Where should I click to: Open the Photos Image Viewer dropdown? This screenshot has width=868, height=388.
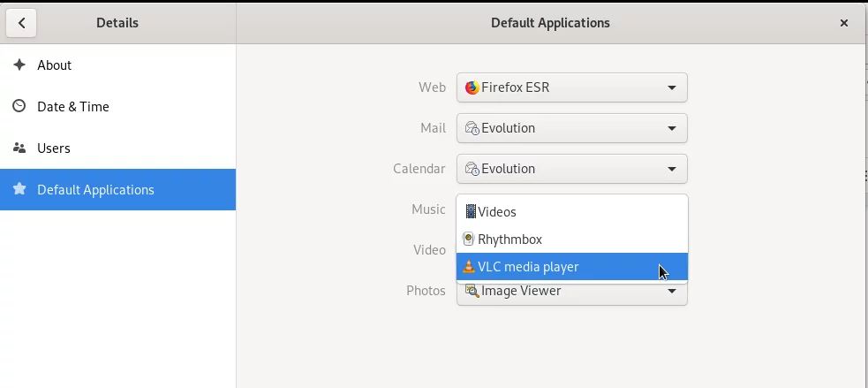(572, 294)
